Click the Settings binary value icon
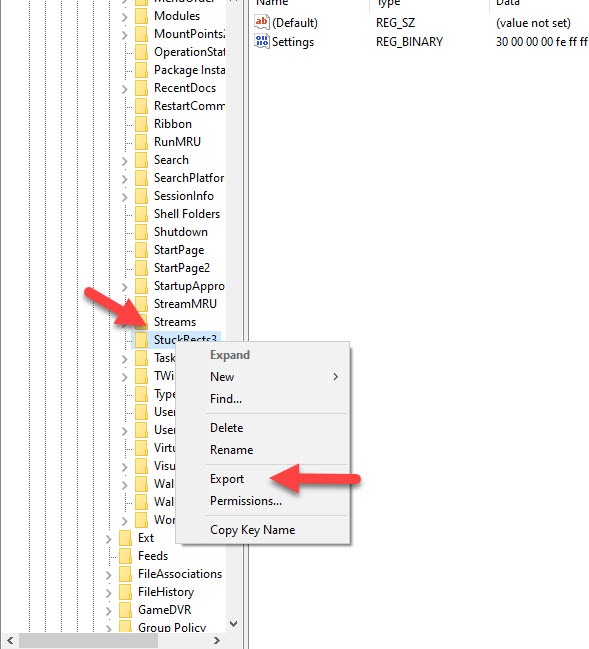This screenshot has height=649, width=589. (262, 41)
